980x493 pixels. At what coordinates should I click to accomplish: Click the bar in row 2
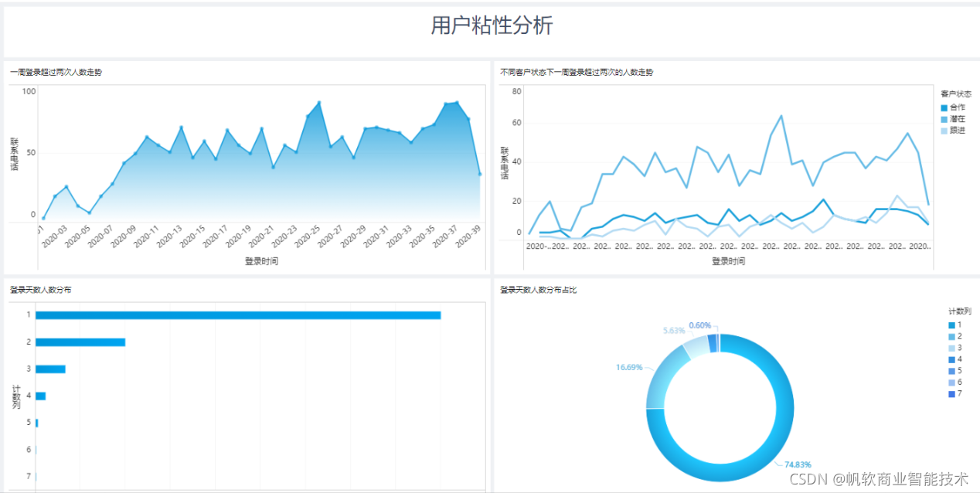coord(80,342)
